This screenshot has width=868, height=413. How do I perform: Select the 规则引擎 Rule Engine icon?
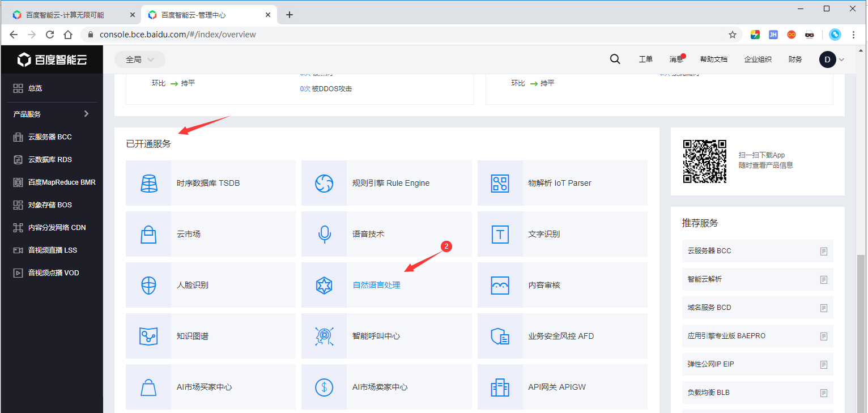click(x=324, y=182)
